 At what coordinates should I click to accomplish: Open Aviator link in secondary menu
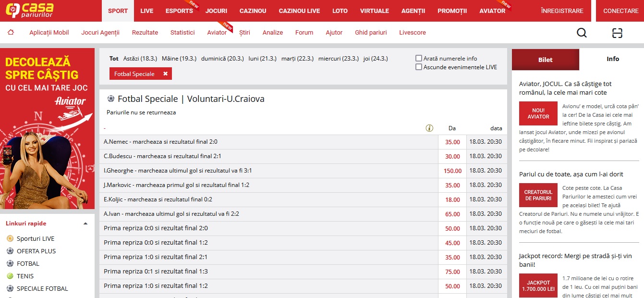pos(217,33)
